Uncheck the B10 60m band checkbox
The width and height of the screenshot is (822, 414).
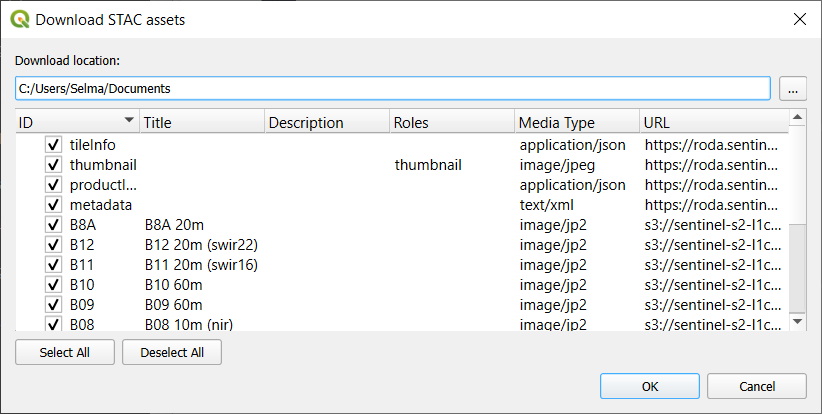click(54, 285)
